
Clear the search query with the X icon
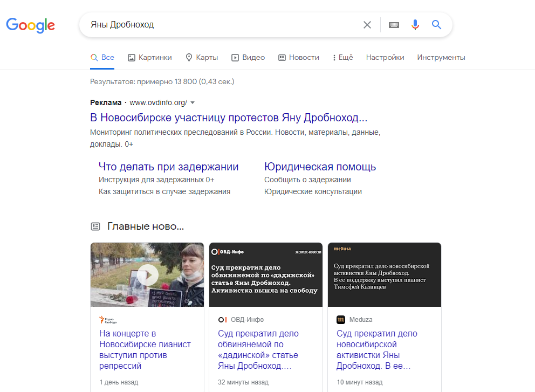coord(367,25)
